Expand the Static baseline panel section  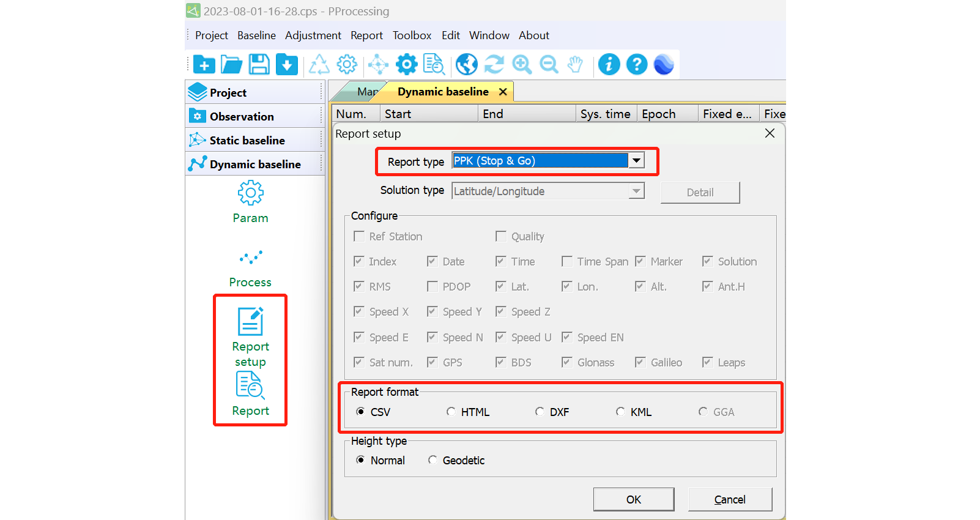[247, 140]
